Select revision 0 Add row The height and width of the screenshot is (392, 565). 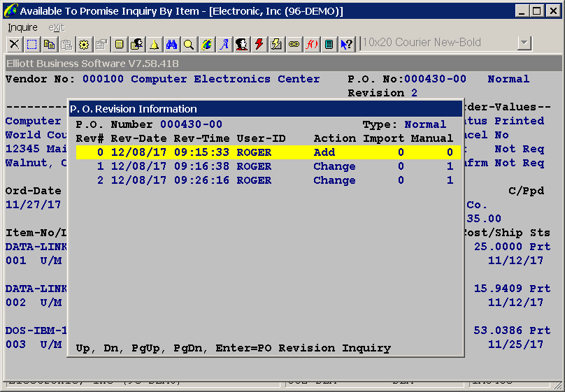click(268, 152)
